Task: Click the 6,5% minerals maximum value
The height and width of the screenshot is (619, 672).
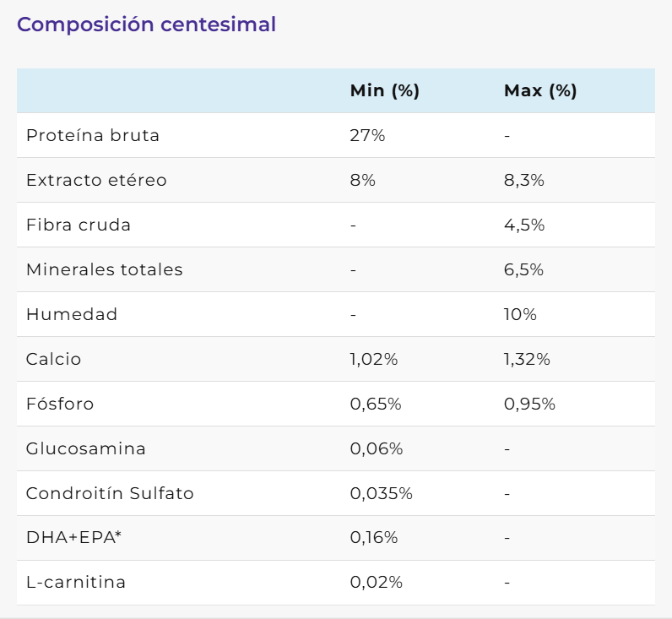Action: coord(524,269)
